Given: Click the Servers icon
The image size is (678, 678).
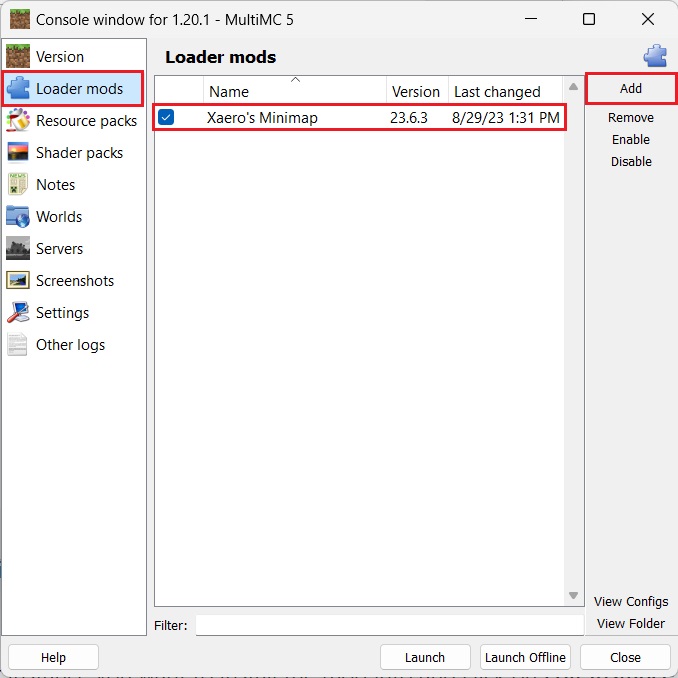Looking at the screenshot, I should (18, 248).
